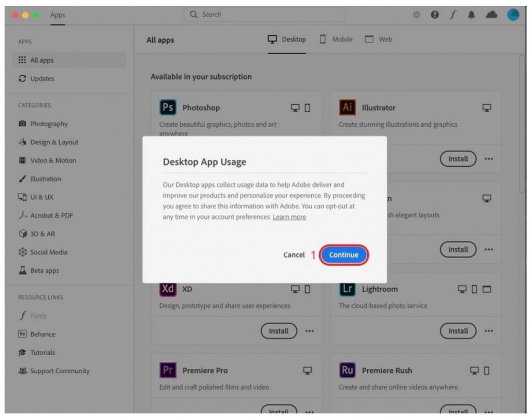532x418 pixels.
Task: Click the blue Continue button
Action: (343, 255)
